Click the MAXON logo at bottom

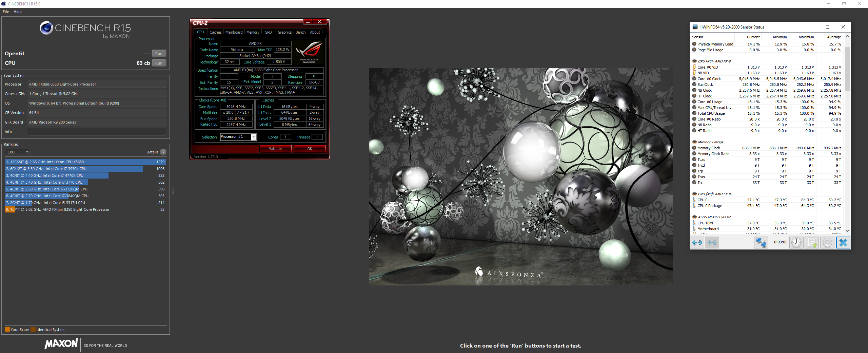pos(61,343)
